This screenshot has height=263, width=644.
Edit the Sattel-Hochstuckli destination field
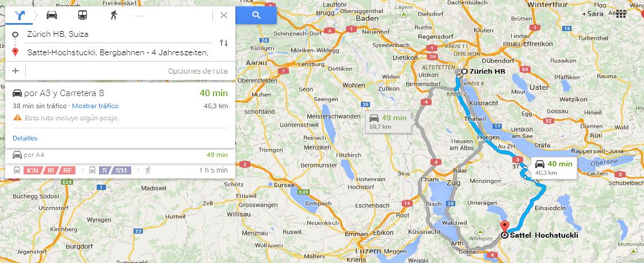(119, 52)
